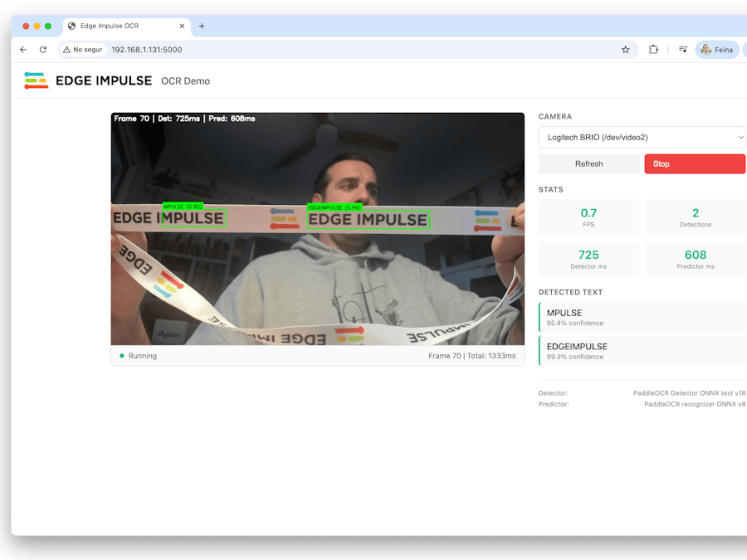Click the EDGE IMPULSE header title
This screenshot has height=560, width=747.
[104, 80]
